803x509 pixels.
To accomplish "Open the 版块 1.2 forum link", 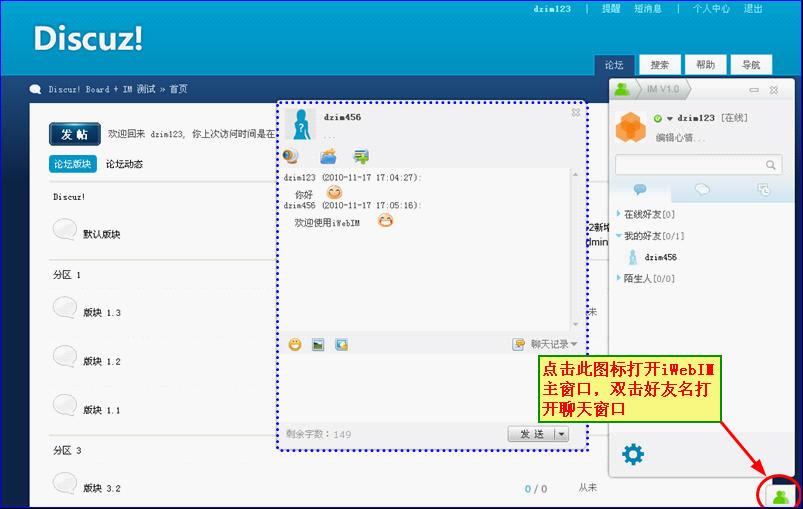I will tap(102, 362).
